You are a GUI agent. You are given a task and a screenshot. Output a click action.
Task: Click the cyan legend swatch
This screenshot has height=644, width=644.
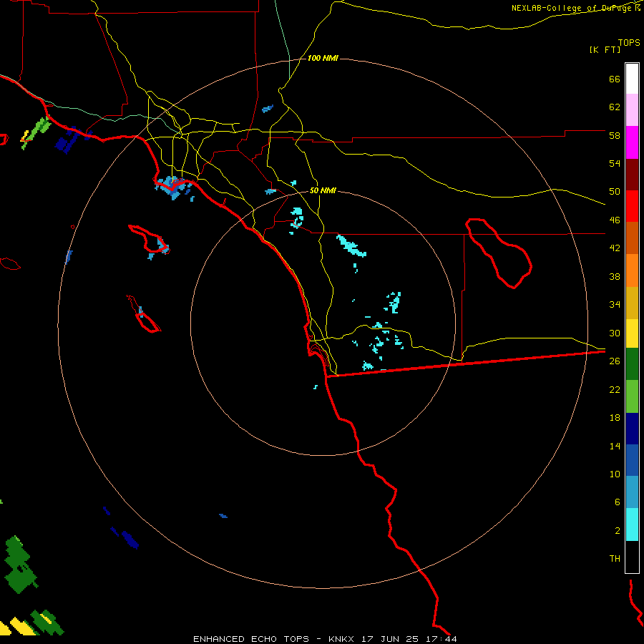click(632, 525)
